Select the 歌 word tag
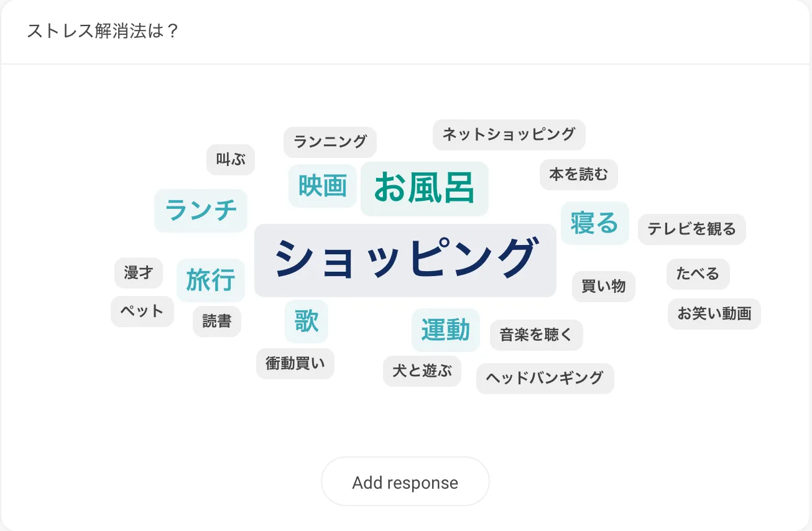This screenshot has height=531, width=812. tap(307, 321)
